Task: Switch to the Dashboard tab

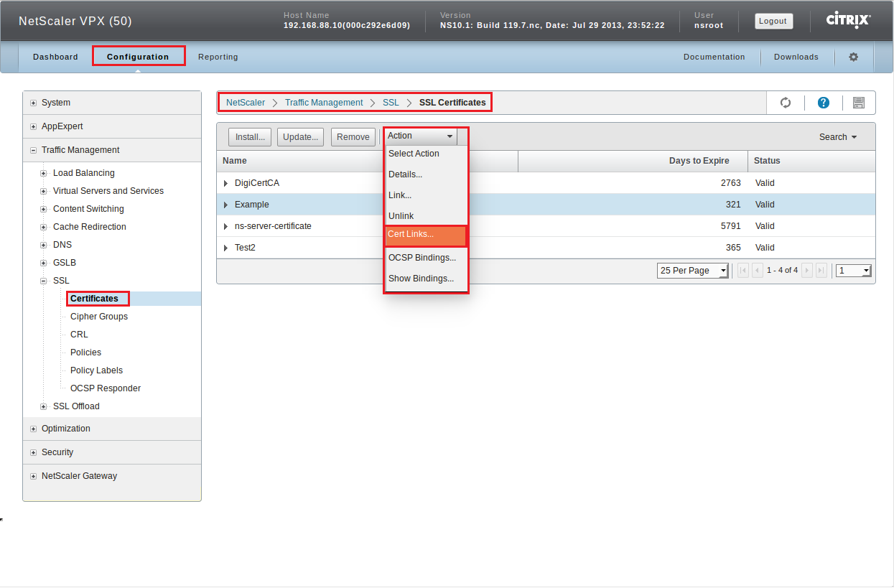Action: pos(55,57)
